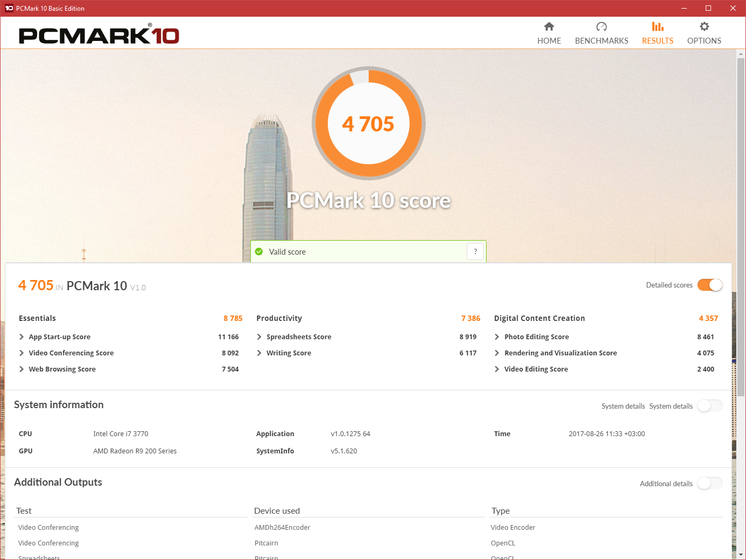Expand the Photo Editing Score details
Viewport: 746px width, 560px height.
pos(497,337)
